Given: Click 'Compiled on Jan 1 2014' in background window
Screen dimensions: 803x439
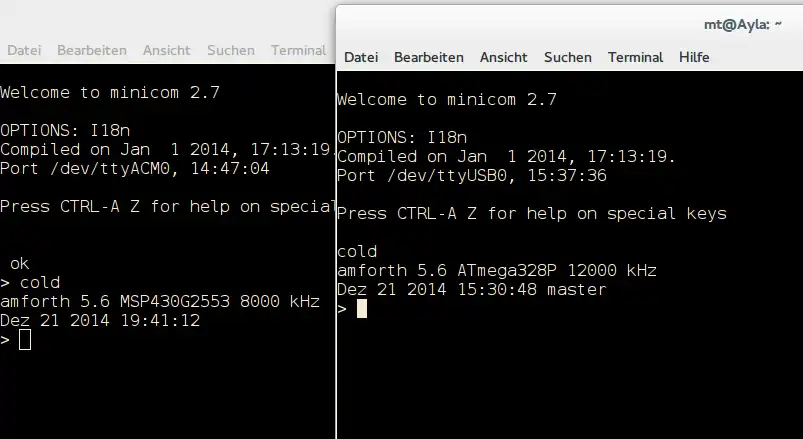Looking at the screenshot, I should (x=120, y=150).
